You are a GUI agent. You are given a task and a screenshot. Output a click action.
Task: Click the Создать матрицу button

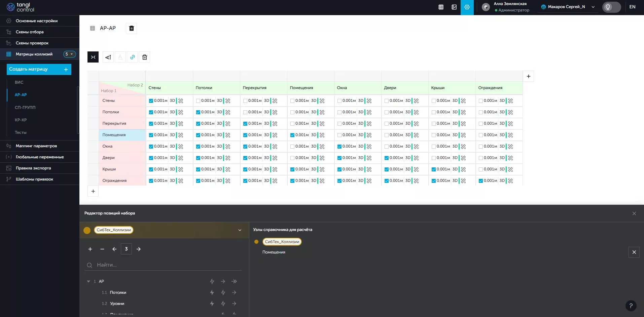(x=39, y=69)
